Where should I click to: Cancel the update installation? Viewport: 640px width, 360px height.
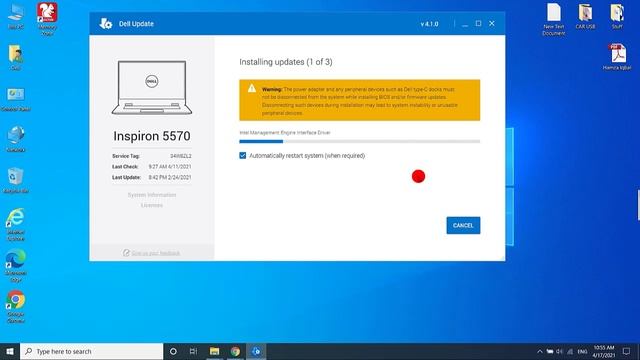463,225
